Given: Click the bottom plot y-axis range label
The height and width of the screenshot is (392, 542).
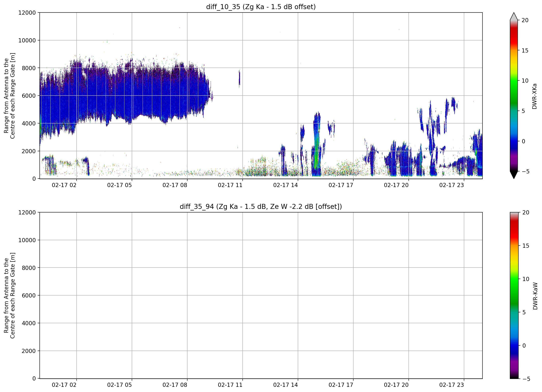Looking at the screenshot, I should 9,295.
